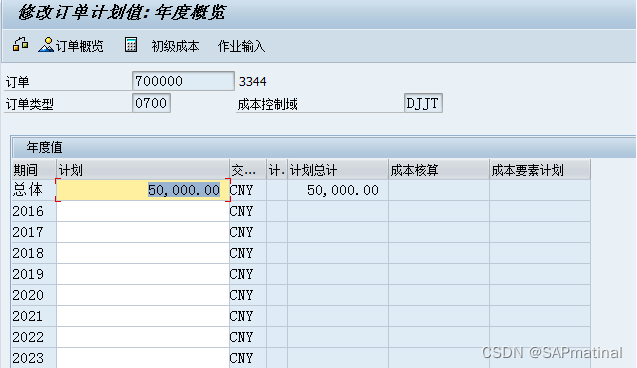Viewport: 637px width, 368px height.
Task: Click the 2016 period label
Action: pyautogui.click(x=28, y=211)
